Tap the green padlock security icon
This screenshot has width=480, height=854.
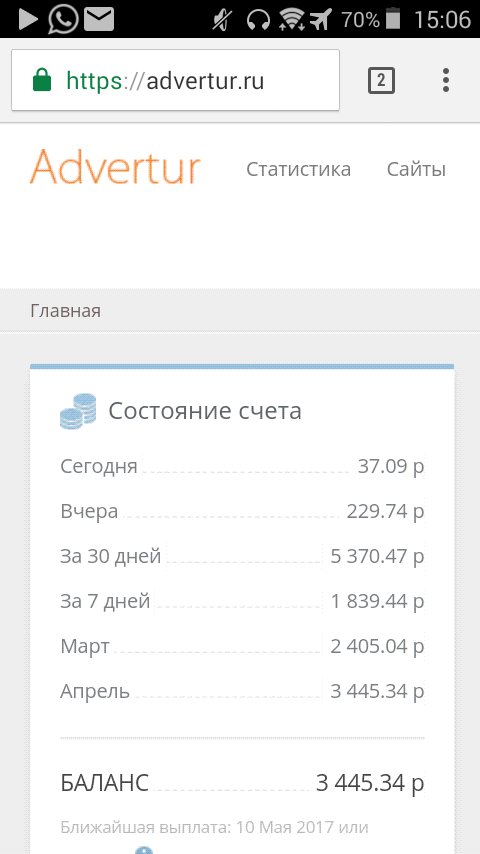[x=42, y=81]
